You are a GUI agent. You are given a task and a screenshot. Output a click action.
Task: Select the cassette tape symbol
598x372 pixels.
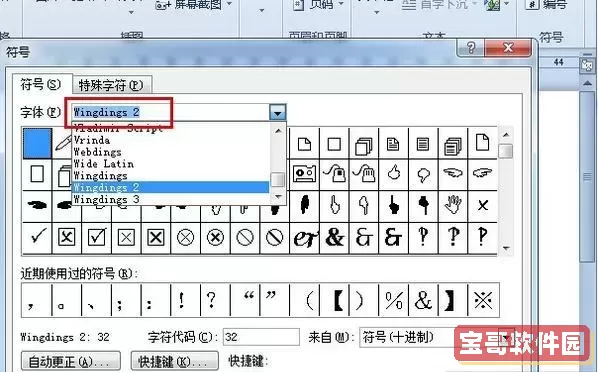[x=304, y=174]
